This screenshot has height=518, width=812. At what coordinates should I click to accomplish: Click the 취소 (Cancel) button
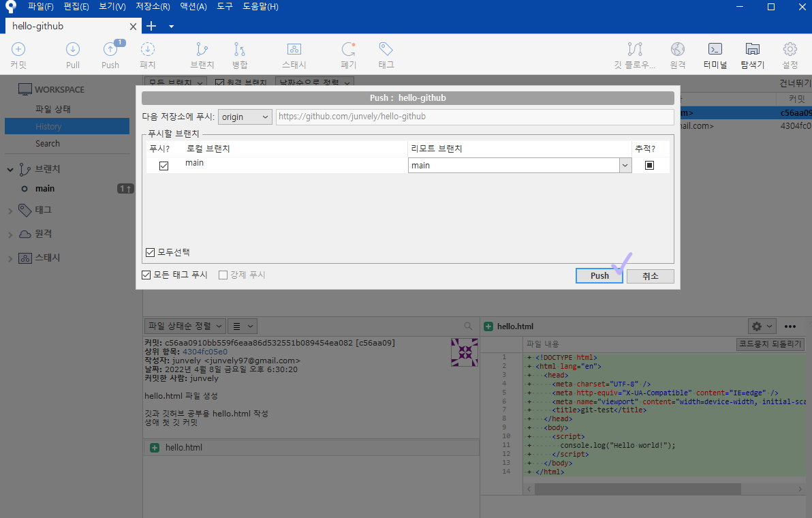point(651,276)
